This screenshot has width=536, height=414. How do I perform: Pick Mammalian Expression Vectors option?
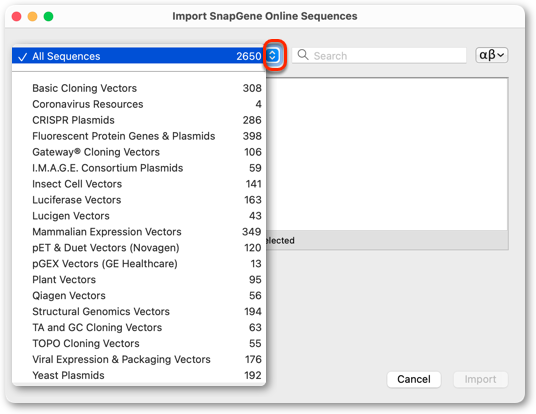coord(139,232)
